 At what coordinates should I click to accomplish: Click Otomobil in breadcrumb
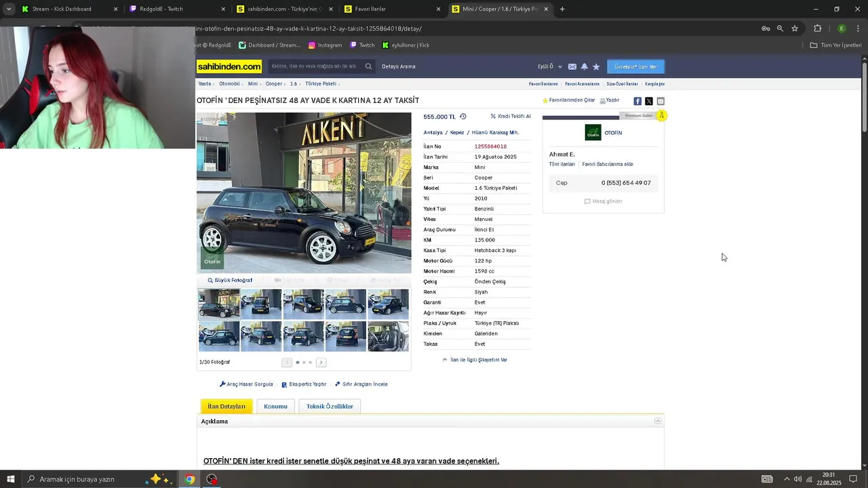229,84
